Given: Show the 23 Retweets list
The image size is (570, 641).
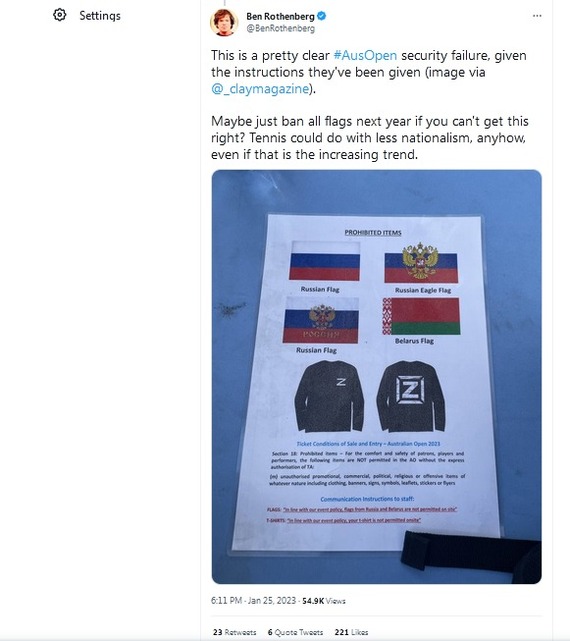Looking at the screenshot, I should 234,632.
